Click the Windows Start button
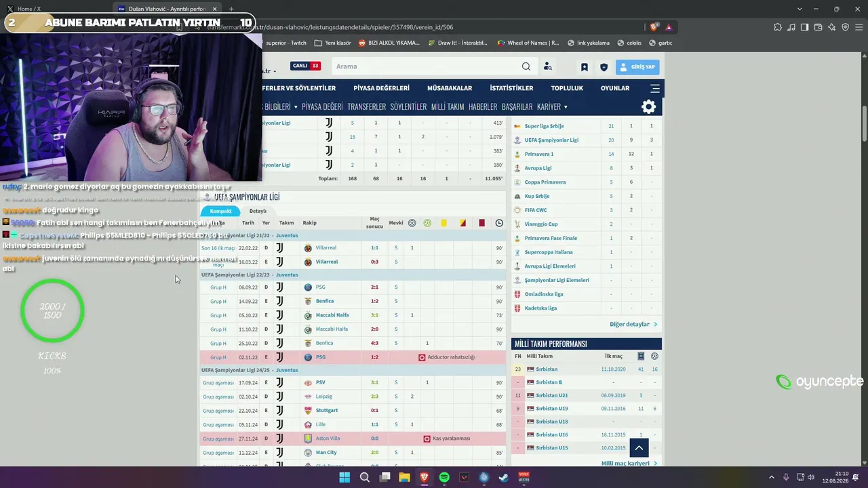The height and width of the screenshot is (488, 868). click(x=344, y=477)
